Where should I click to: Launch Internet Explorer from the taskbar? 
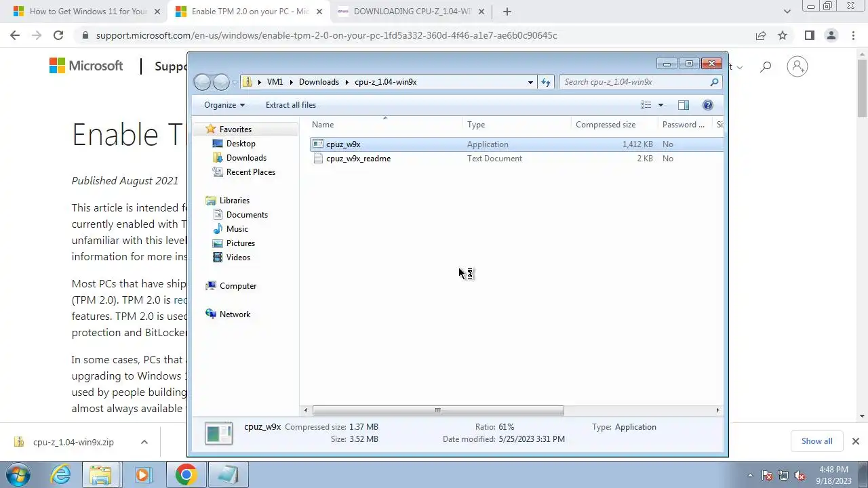tap(61, 474)
